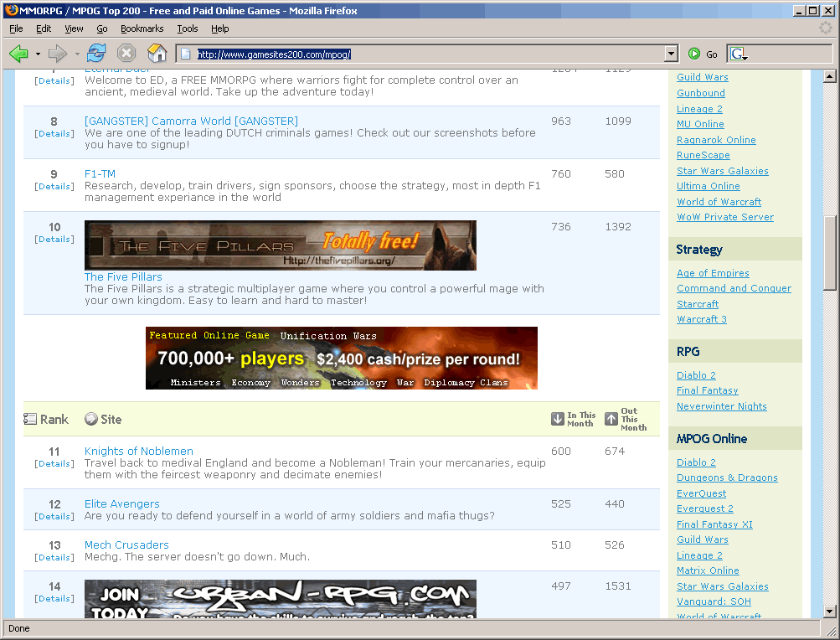The width and height of the screenshot is (840, 640).
Task: Expand the address bar URL dropdown
Action: 670,54
